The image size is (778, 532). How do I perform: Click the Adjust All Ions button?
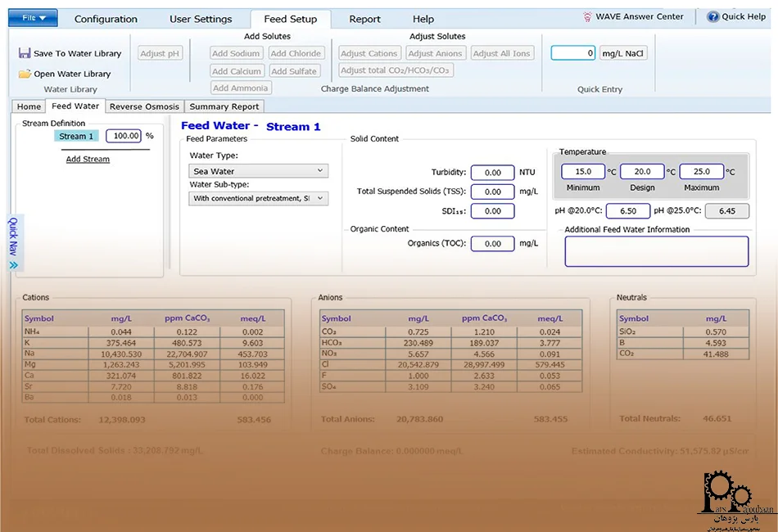point(501,53)
